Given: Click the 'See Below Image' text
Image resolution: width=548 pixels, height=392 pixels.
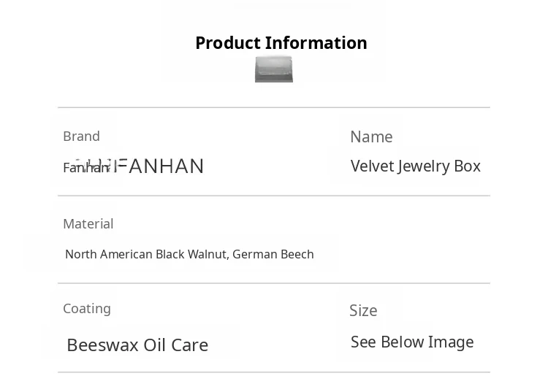Looking at the screenshot, I should tap(412, 342).
